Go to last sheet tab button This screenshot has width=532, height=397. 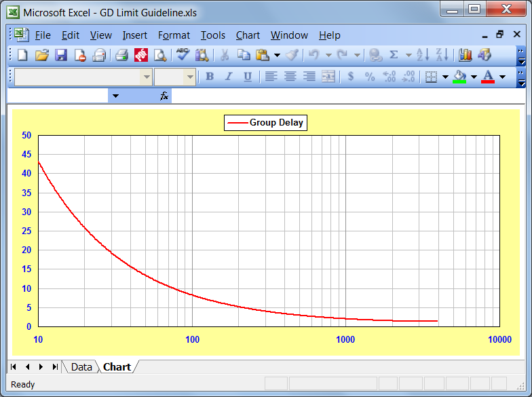pos(55,366)
